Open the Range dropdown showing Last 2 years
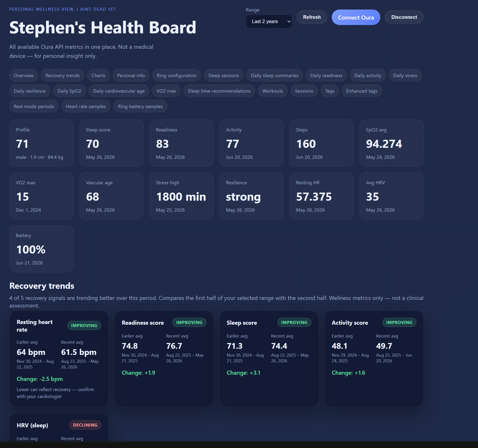Screen dimensions: 478x448 coord(269,21)
